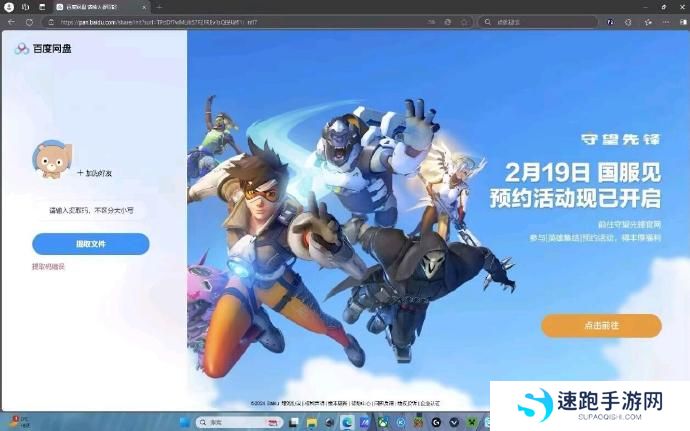
Task: Close the Baidu Netdisk tab
Action: [144, 7]
